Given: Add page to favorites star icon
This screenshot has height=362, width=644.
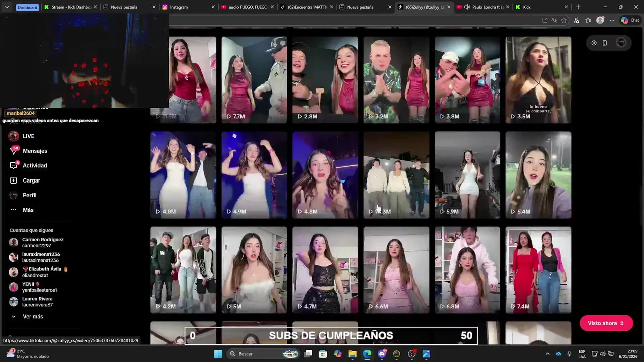Looking at the screenshot, I should click(x=564, y=20).
